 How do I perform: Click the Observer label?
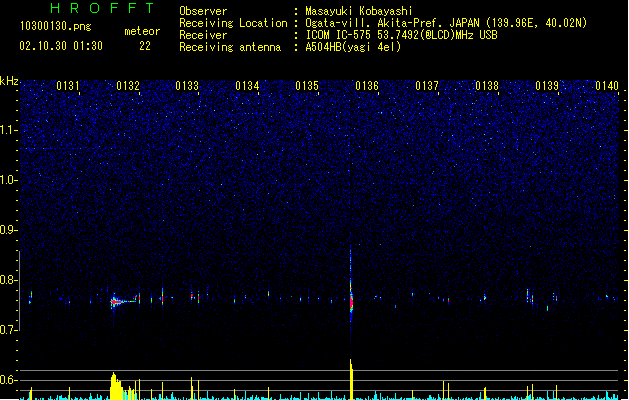point(203,11)
